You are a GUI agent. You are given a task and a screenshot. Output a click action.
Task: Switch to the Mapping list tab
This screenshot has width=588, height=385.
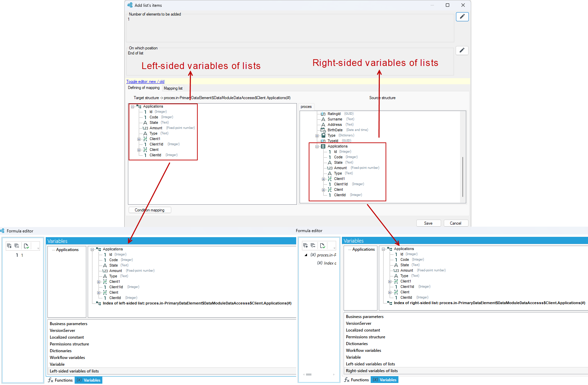173,88
